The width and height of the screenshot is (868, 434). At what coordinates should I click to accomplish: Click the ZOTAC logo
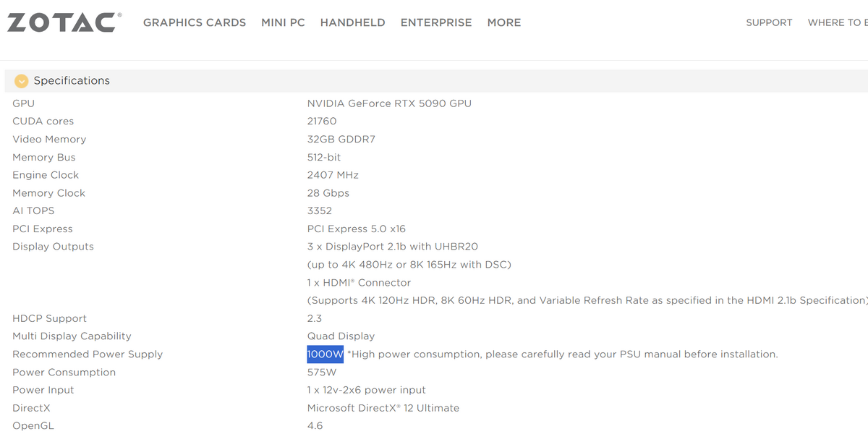pos(64,22)
